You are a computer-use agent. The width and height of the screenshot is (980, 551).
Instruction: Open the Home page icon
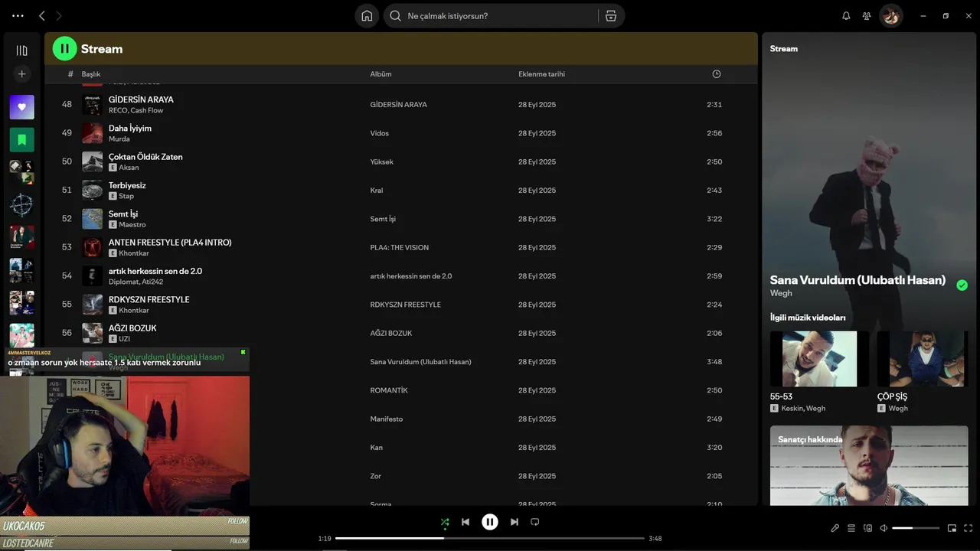(367, 15)
